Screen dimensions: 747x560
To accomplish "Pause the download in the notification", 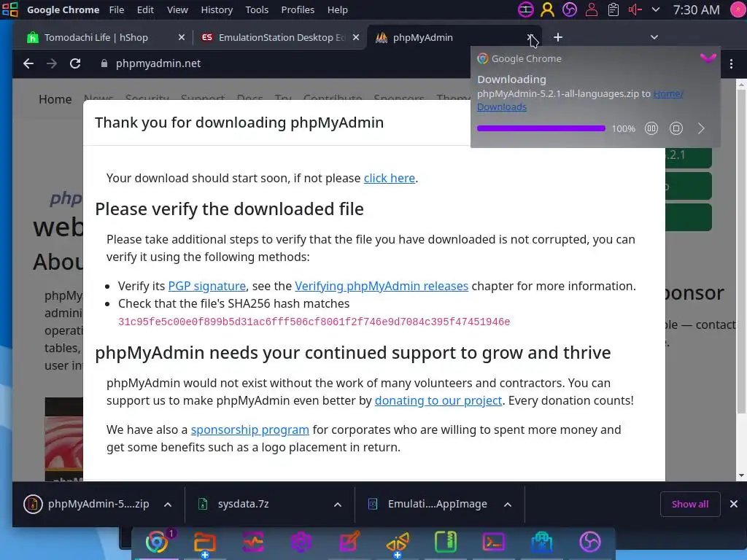I will (651, 128).
